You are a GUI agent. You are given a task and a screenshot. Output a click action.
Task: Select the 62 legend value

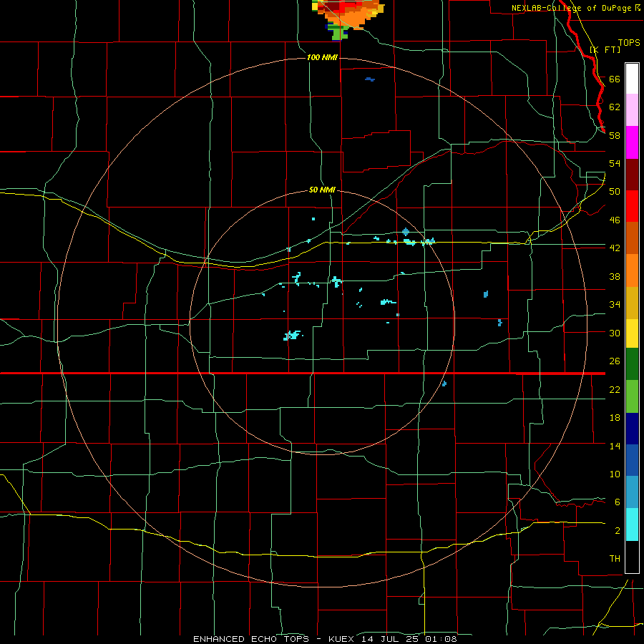coord(615,107)
